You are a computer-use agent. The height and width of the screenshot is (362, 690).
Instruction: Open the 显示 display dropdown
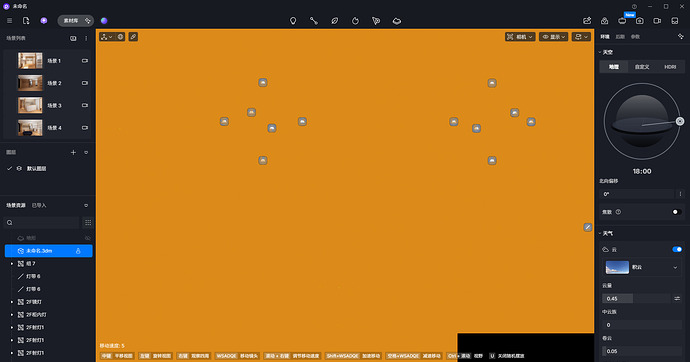pyautogui.click(x=553, y=37)
